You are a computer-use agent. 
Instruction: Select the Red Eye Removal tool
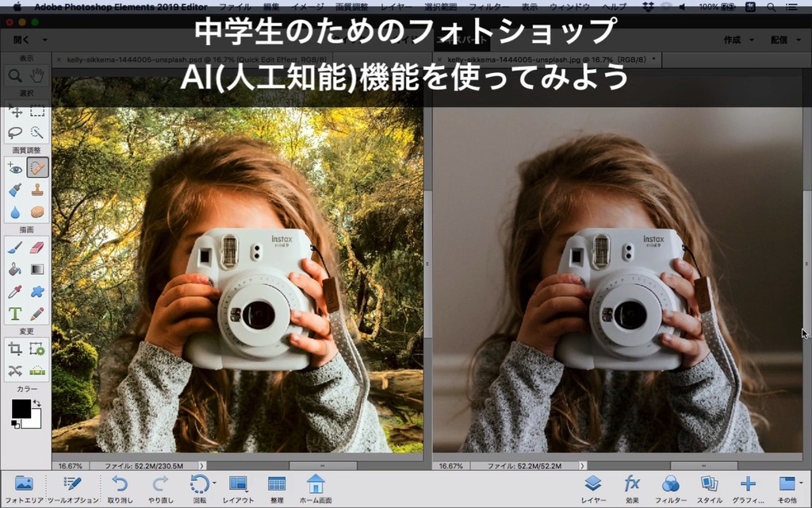15,168
